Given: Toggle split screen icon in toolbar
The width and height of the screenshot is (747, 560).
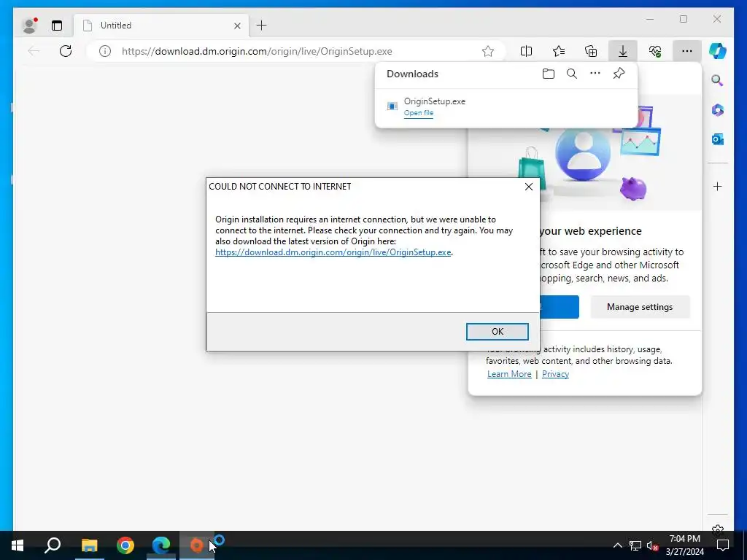Looking at the screenshot, I should pyautogui.click(x=527, y=51).
